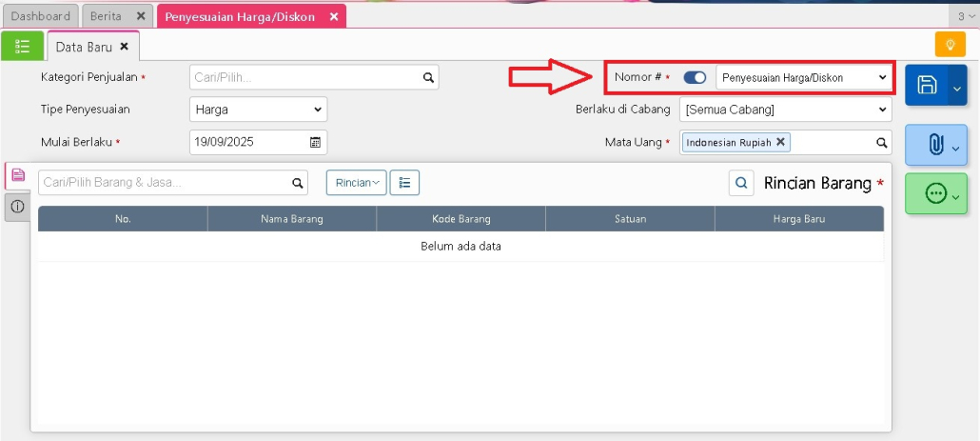Click the Cari/Pilih Barang & Jasa field

coord(165,183)
